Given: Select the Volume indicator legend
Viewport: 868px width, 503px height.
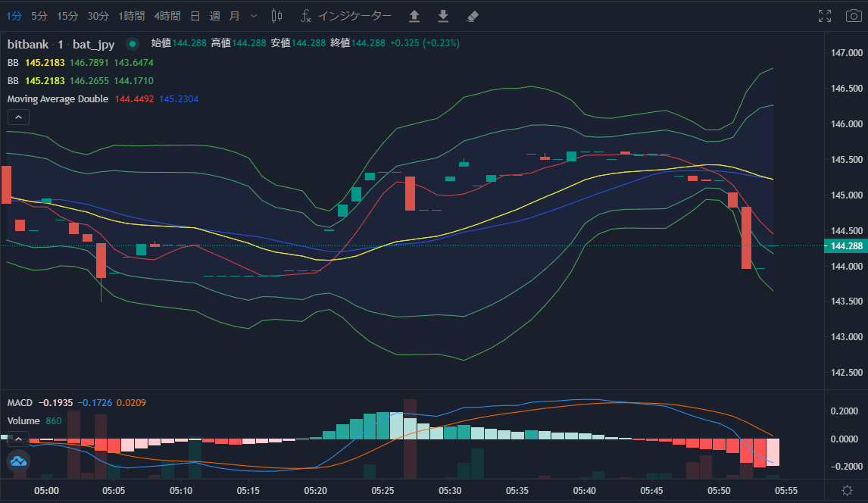Looking at the screenshot, I should [34, 421].
